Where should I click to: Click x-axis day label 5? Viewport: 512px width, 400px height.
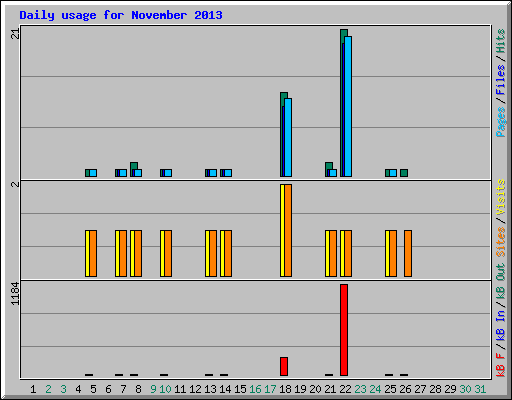point(93,389)
